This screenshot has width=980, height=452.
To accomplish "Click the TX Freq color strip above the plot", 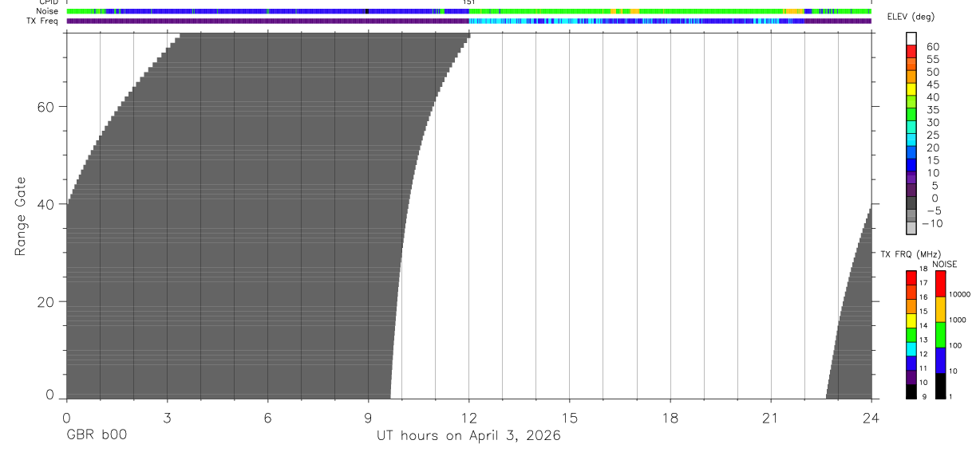I will coord(469,21).
